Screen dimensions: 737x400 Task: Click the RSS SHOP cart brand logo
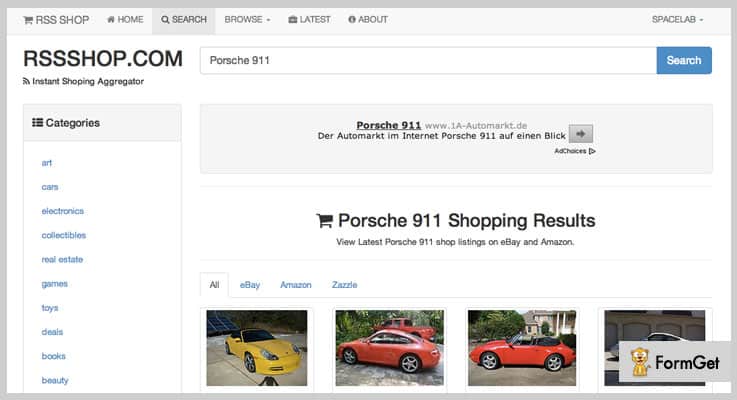(56, 20)
